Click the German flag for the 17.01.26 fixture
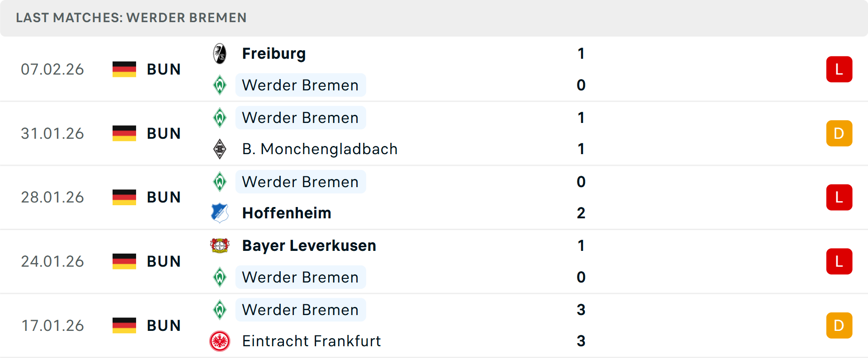This screenshot has height=358, width=868. [x=124, y=325]
